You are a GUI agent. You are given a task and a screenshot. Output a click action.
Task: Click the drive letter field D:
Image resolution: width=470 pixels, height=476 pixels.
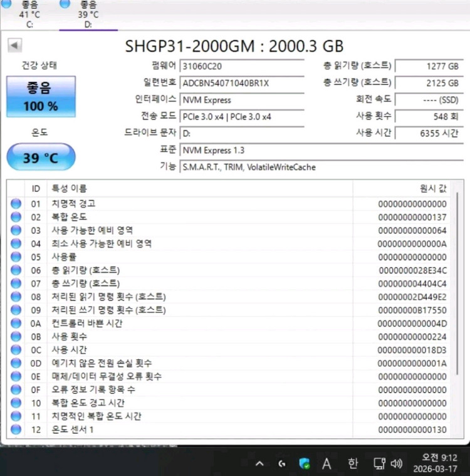[x=242, y=134]
